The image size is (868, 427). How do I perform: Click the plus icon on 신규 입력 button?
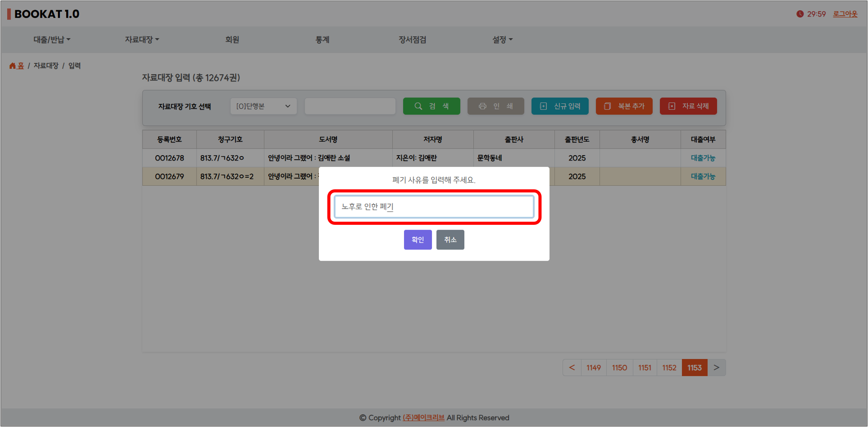point(543,106)
